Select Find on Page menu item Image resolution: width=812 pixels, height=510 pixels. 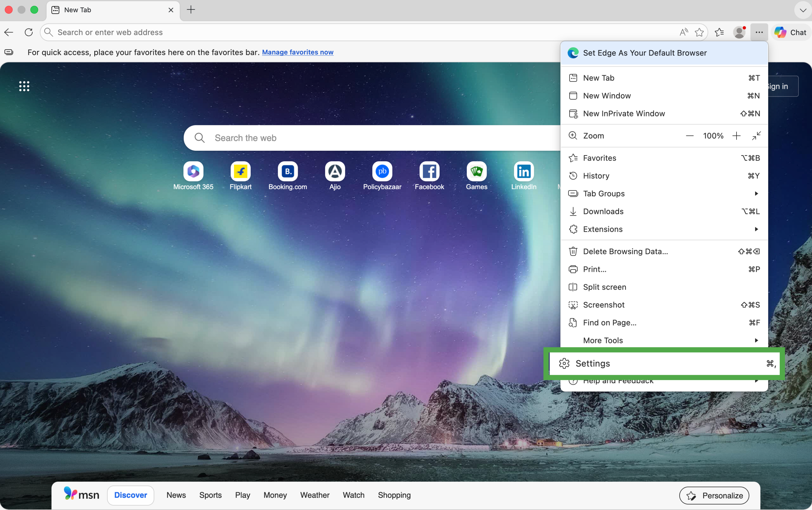click(664, 323)
